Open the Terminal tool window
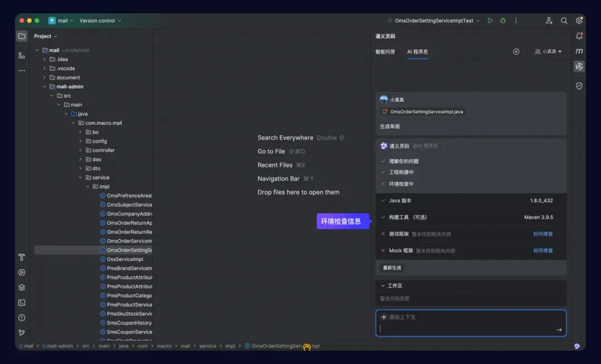601x364 pixels. [22, 303]
